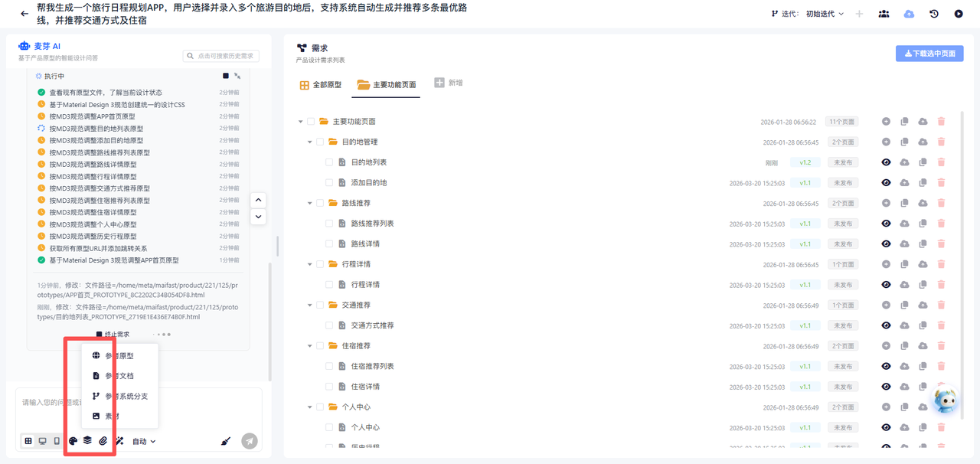Open the version history clock icon

(x=934, y=14)
